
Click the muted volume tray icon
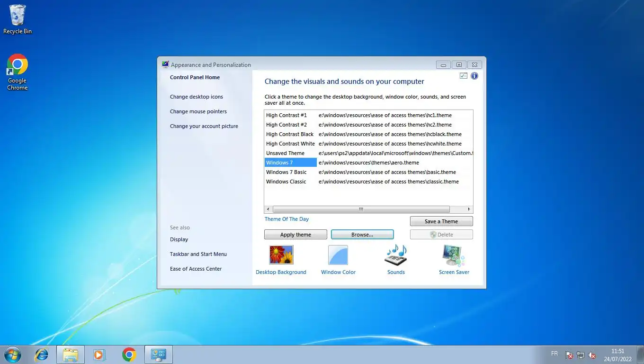coord(592,355)
